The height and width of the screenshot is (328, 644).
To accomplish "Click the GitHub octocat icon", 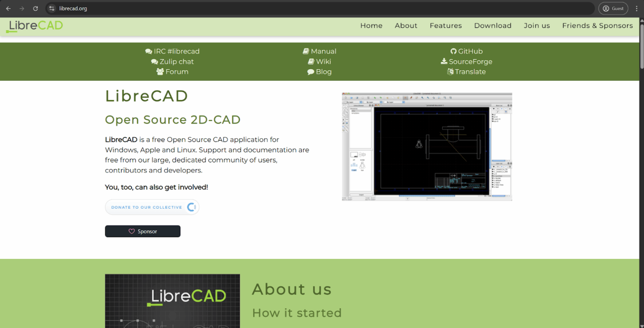I will tap(453, 51).
